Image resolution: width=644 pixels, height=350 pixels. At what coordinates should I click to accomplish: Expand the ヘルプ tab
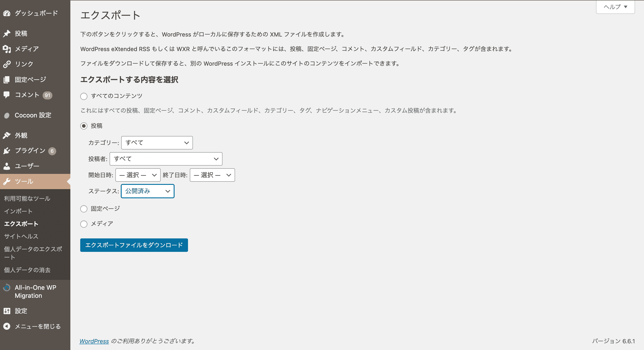click(x=615, y=7)
